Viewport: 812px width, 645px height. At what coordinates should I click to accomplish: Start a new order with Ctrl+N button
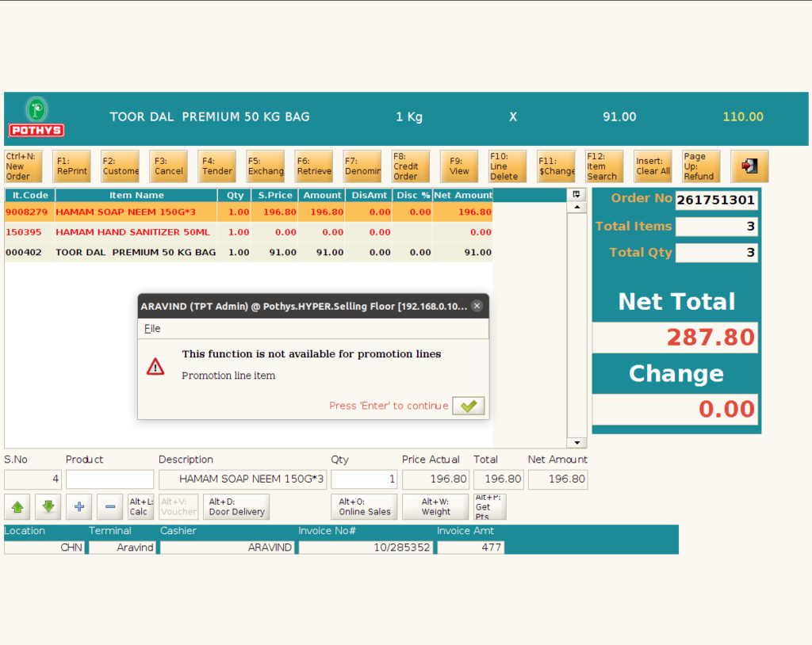point(23,166)
